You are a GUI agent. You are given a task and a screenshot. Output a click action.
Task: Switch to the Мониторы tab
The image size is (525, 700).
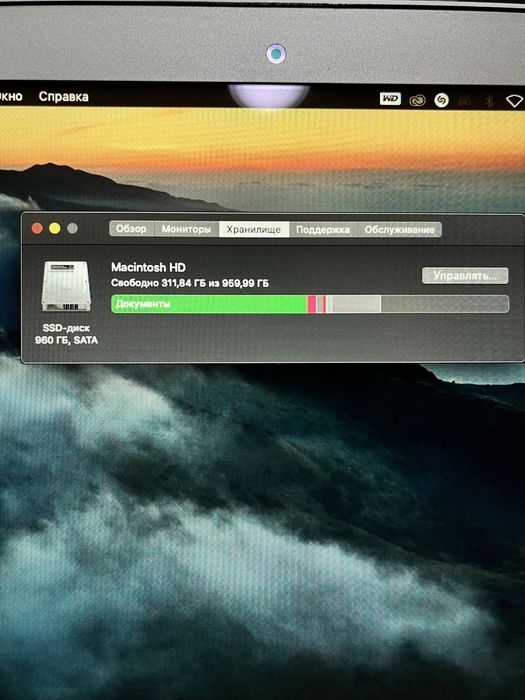[186, 229]
